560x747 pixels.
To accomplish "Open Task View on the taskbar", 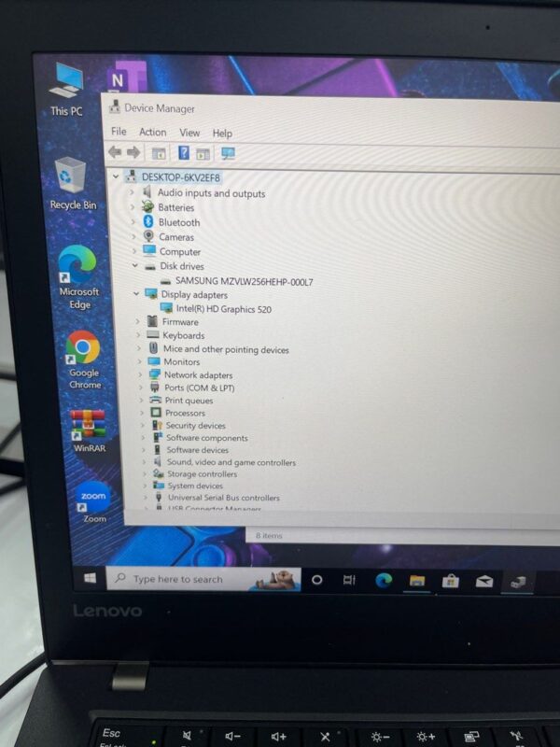I will pyautogui.click(x=349, y=580).
